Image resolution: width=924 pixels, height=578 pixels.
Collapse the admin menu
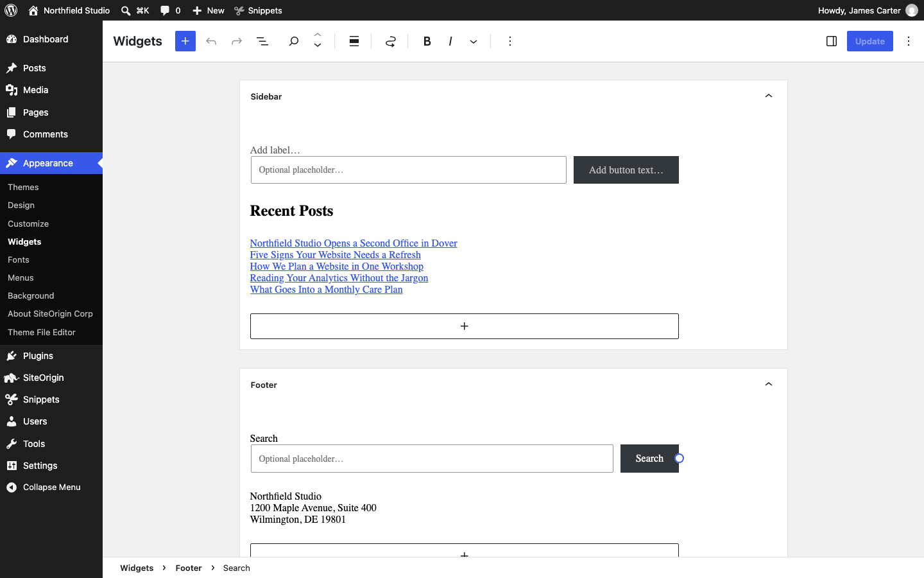[51, 487]
